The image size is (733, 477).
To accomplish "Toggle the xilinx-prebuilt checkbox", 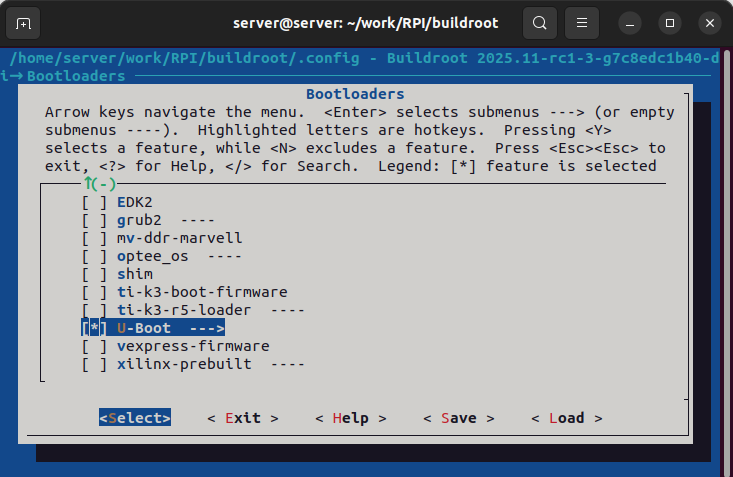I will coord(94,364).
